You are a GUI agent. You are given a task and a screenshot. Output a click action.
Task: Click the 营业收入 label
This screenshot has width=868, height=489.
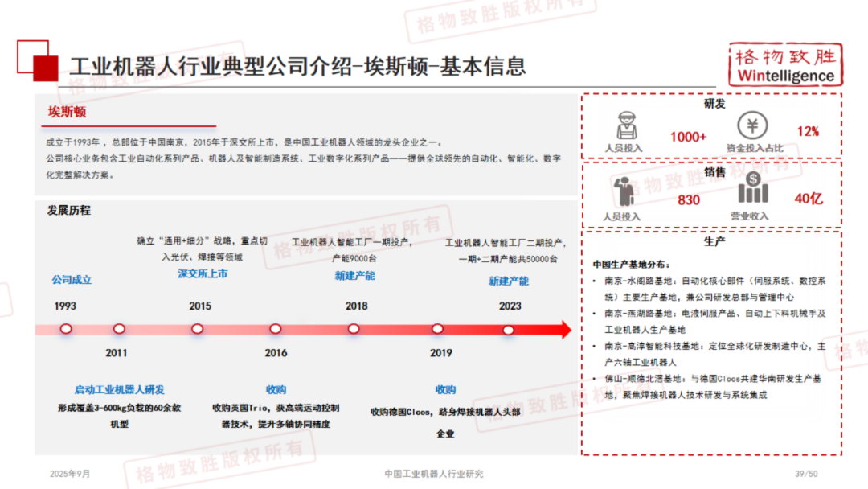(749, 216)
